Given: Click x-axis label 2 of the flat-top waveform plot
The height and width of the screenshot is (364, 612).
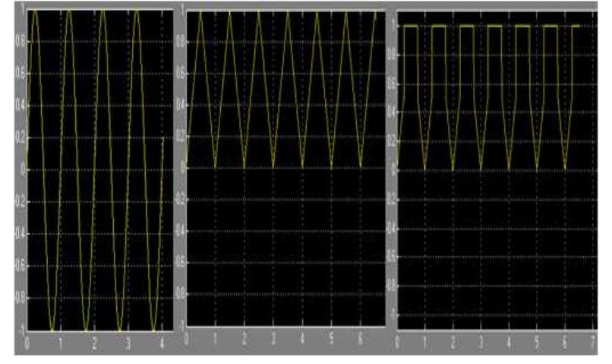Looking at the screenshot, I should 453,343.
